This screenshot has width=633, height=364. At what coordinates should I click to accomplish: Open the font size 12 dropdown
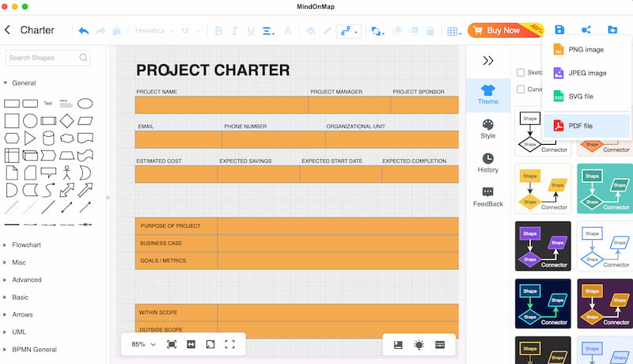(190, 31)
